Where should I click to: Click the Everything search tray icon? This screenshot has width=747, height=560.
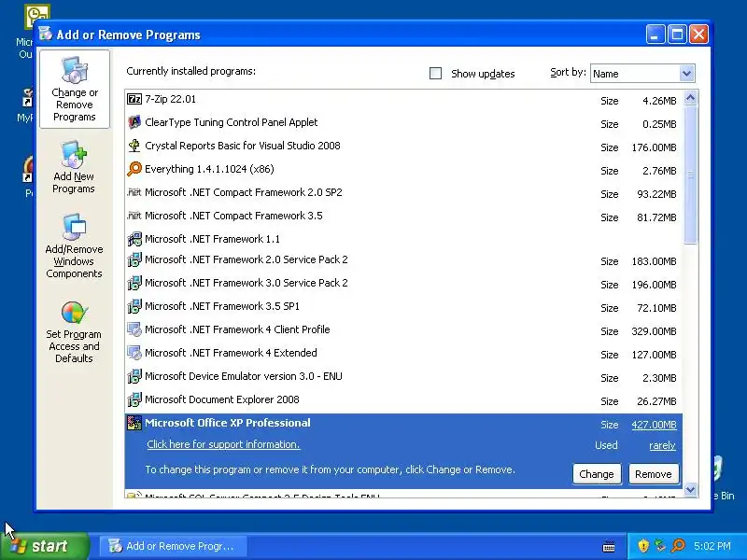click(x=679, y=546)
